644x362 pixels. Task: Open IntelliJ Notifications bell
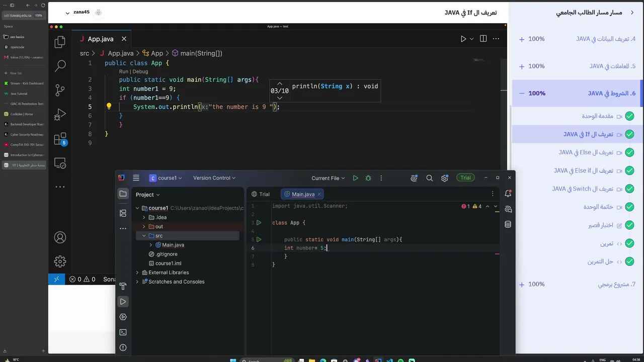coord(508,194)
